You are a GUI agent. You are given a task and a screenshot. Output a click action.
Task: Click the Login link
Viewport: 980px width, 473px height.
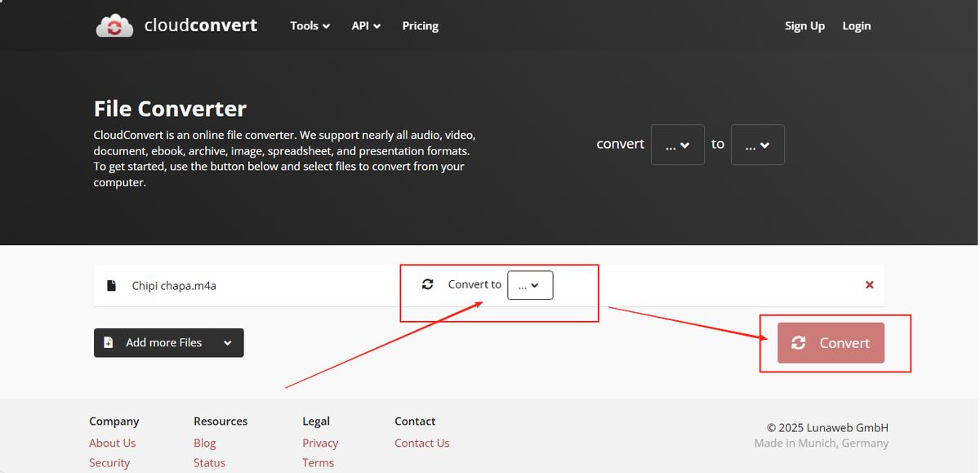click(856, 25)
